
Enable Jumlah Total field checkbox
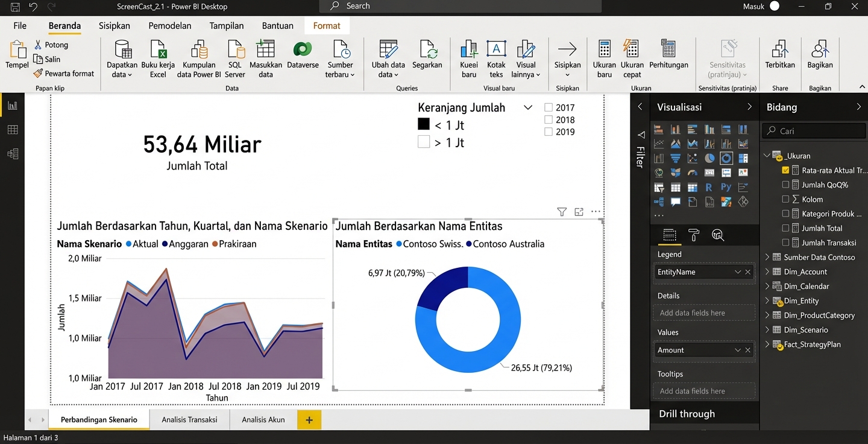point(785,228)
